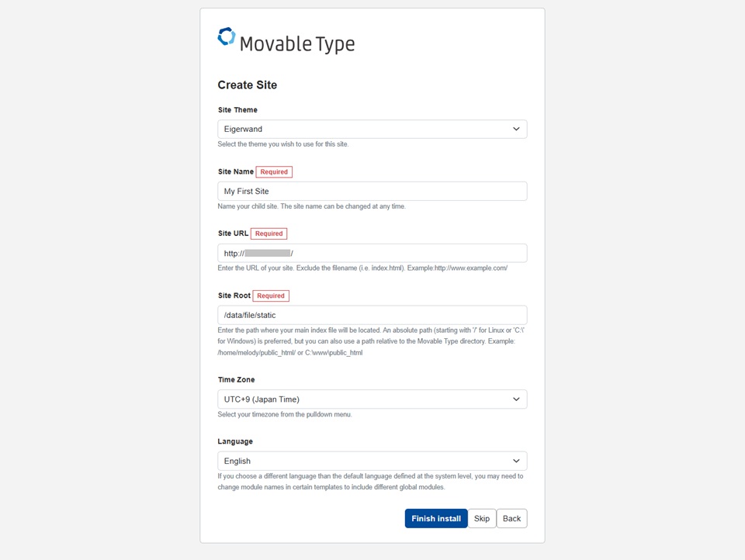Click the Movable Type logo icon
Screen dimensions: 745x560
226,36
